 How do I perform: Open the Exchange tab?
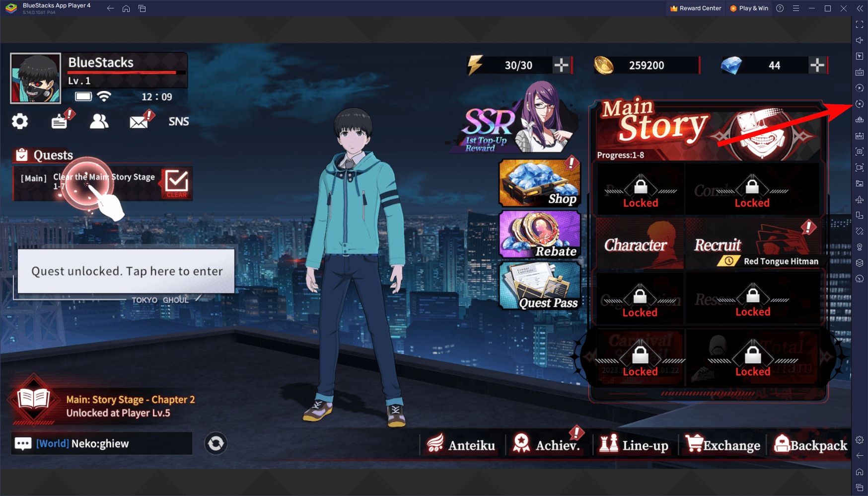[x=723, y=444]
